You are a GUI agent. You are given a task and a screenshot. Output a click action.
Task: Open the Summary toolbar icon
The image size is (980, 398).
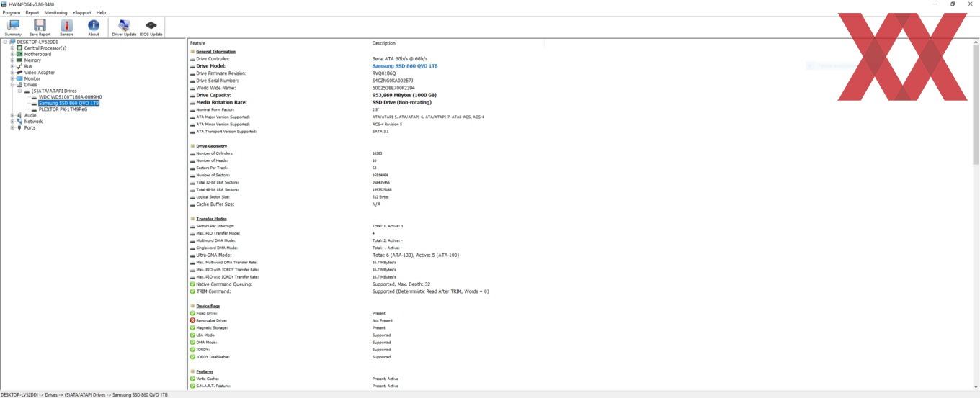13,26
